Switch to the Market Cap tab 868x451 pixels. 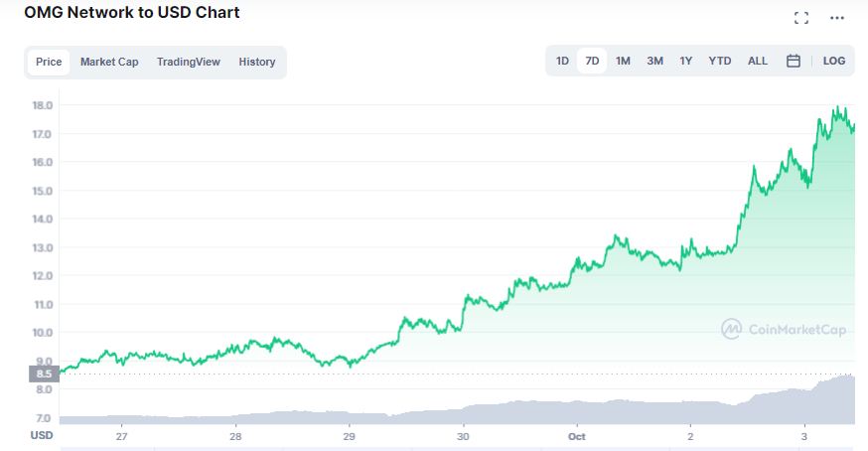tap(109, 63)
